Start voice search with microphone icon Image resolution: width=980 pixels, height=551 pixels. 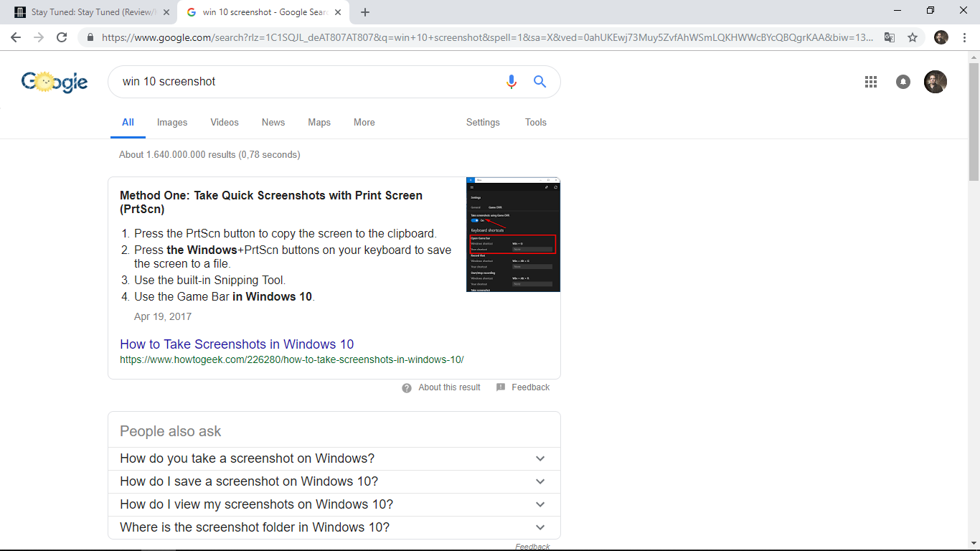(x=511, y=82)
